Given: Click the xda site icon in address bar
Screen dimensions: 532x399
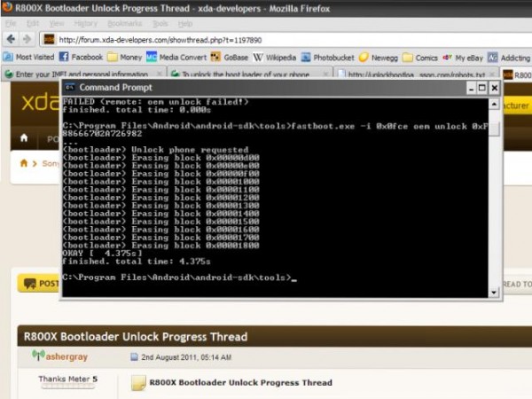Looking at the screenshot, I should tap(49, 40).
